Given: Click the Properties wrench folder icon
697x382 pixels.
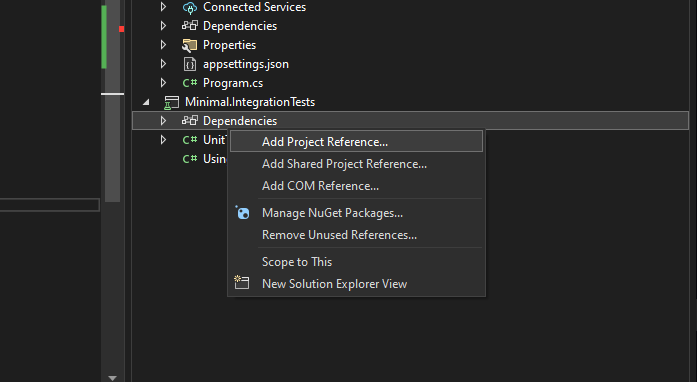Looking at the screenshot, I should click(190, 45).
